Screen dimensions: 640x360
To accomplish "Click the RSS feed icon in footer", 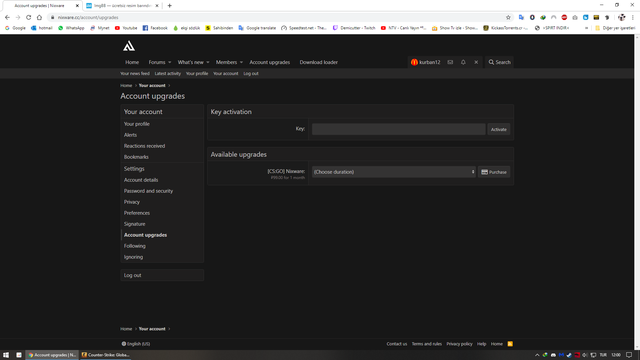I will click(510, 344).
